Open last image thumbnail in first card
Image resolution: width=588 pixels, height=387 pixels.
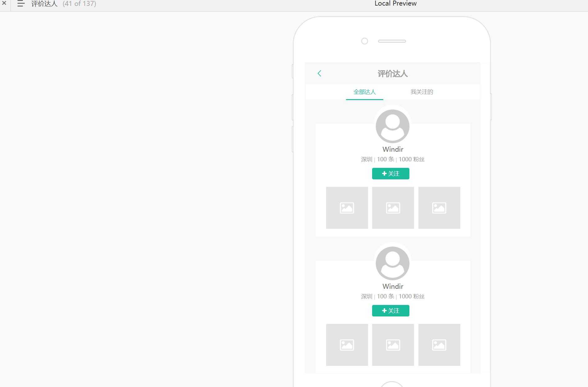pyautogui.click(x=439, y=208)
